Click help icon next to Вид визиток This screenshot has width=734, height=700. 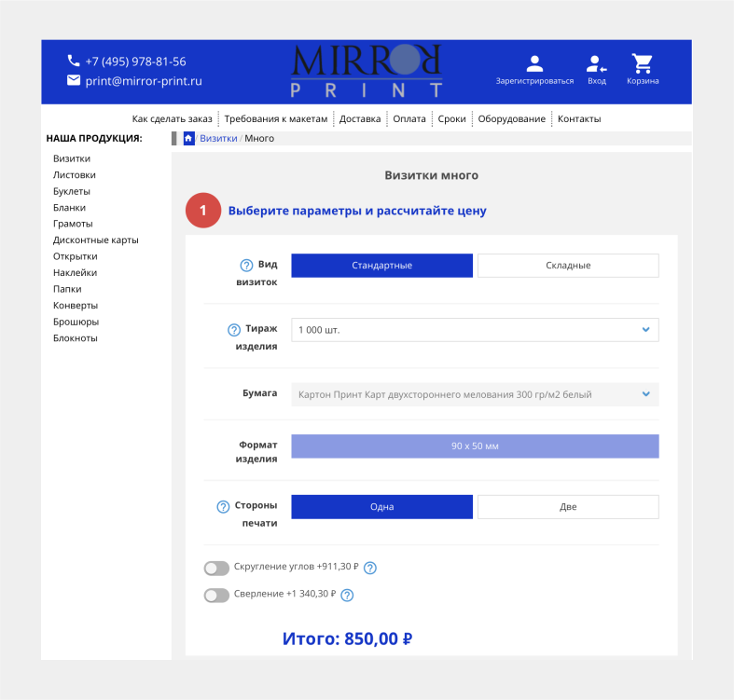(247, 265)
